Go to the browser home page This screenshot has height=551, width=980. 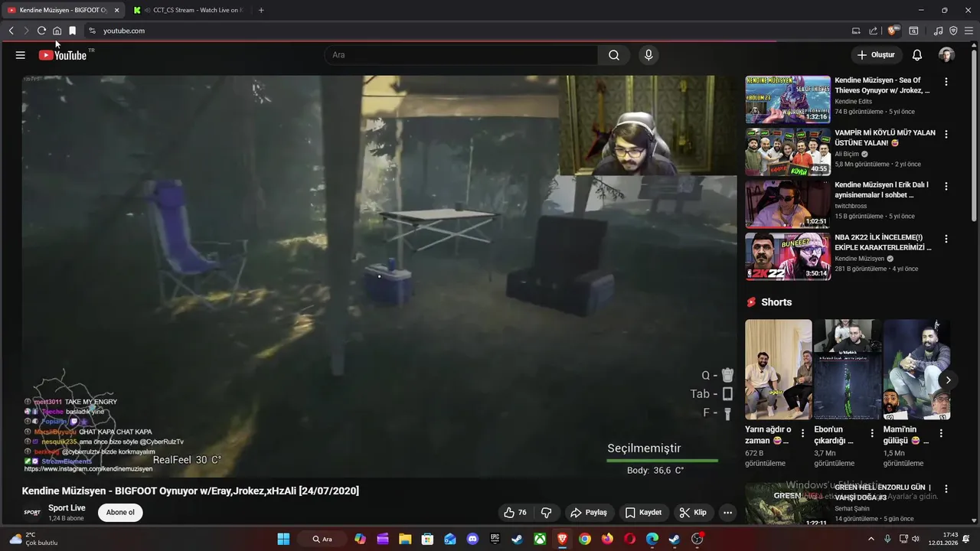[x=57, y=31]
